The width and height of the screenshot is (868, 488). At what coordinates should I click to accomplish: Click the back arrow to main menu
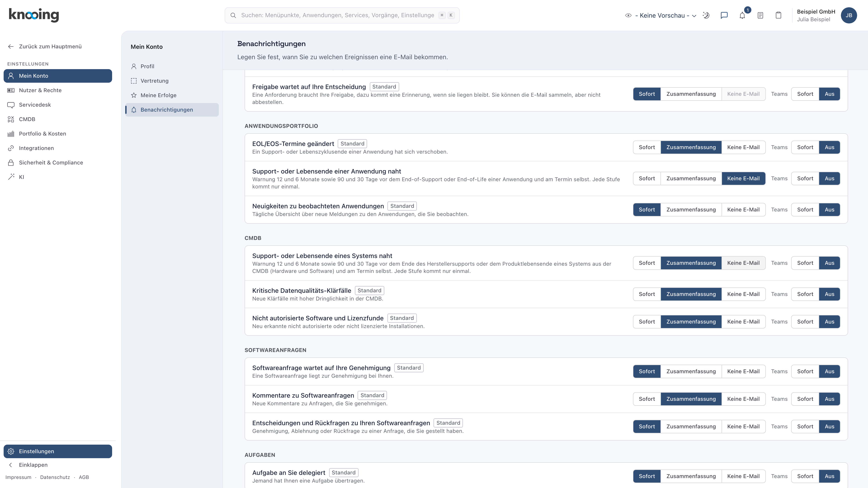(11, 47)
